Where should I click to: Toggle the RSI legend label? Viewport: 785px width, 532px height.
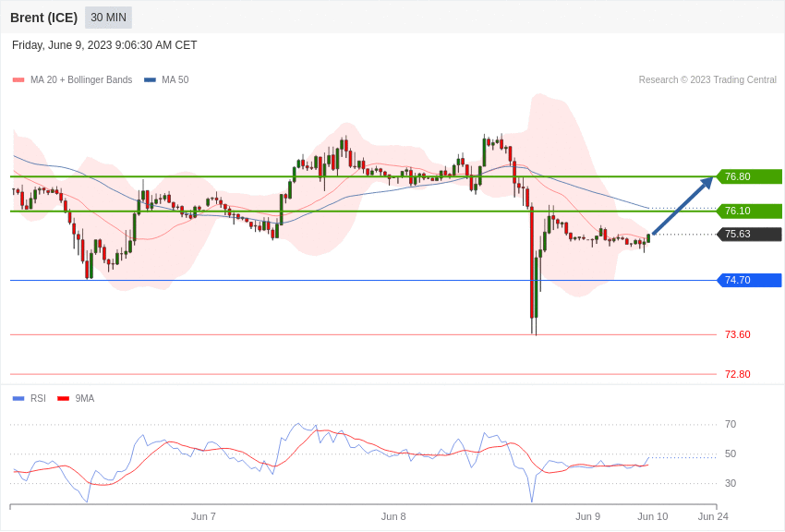(38, 399)
